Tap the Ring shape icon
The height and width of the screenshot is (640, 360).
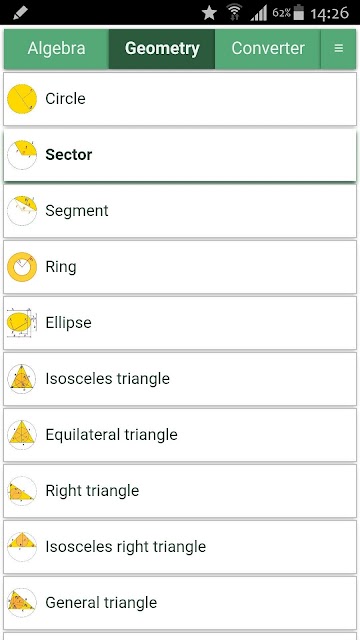click(22, 267)
